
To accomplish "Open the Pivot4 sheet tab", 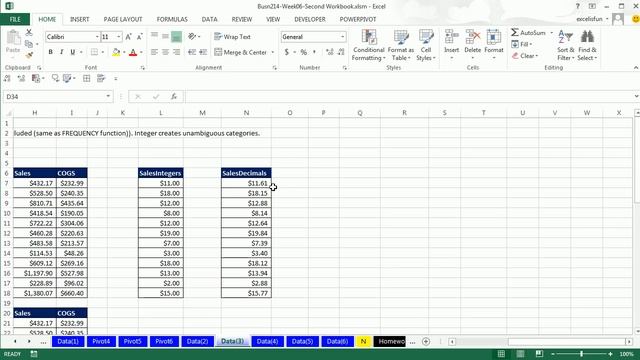I will [x=101, y=341].
